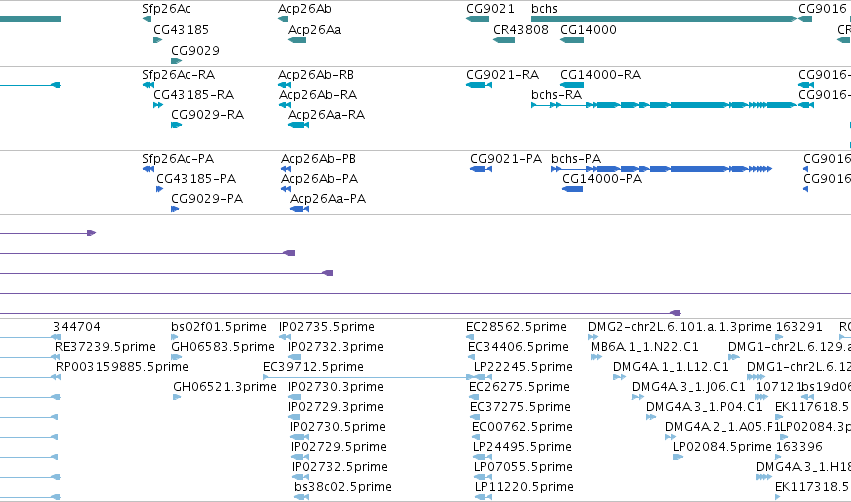
Task: Select the CG14000 gene feature
Action: point(572,40)
